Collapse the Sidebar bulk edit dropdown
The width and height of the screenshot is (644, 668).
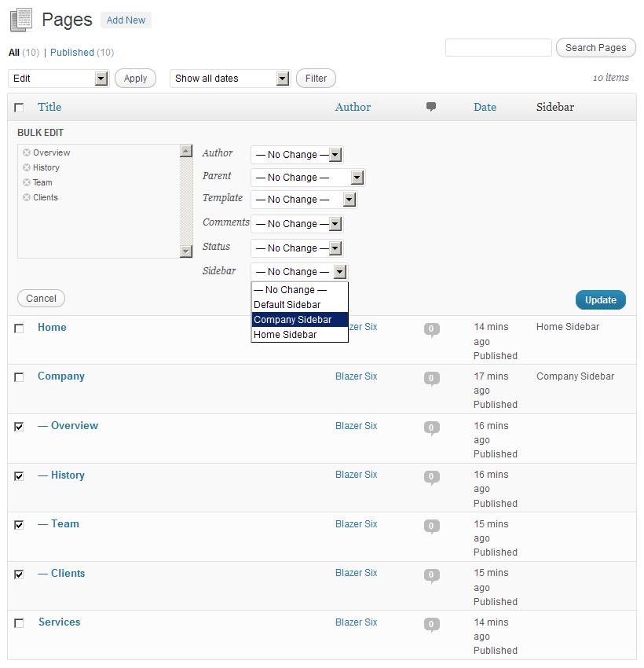[300, 271]
